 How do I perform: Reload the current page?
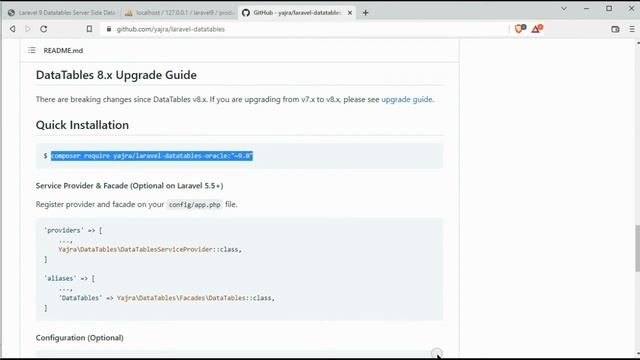click(x=44, y=29)
